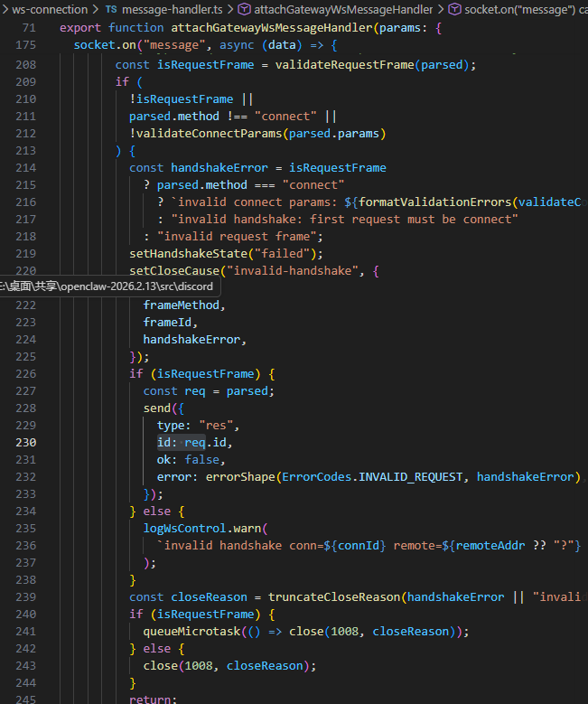Open the message-handler.ts breadcrumb
588x704 pixels.
[173, 9]
